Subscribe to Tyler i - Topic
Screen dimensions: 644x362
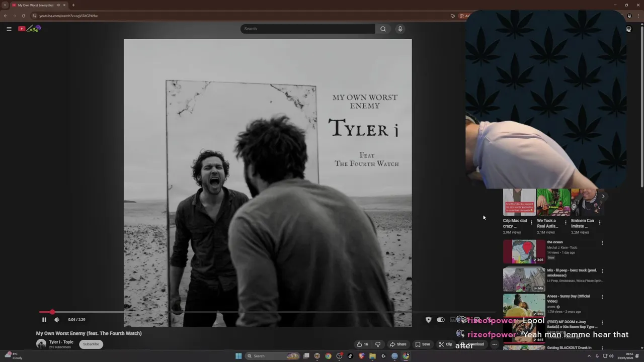[91, 344]
